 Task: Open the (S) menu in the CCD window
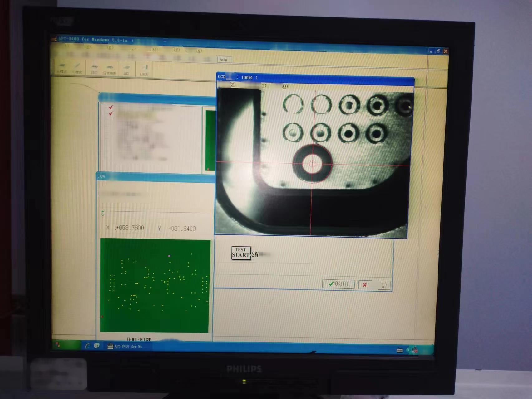tap(233, 84)
